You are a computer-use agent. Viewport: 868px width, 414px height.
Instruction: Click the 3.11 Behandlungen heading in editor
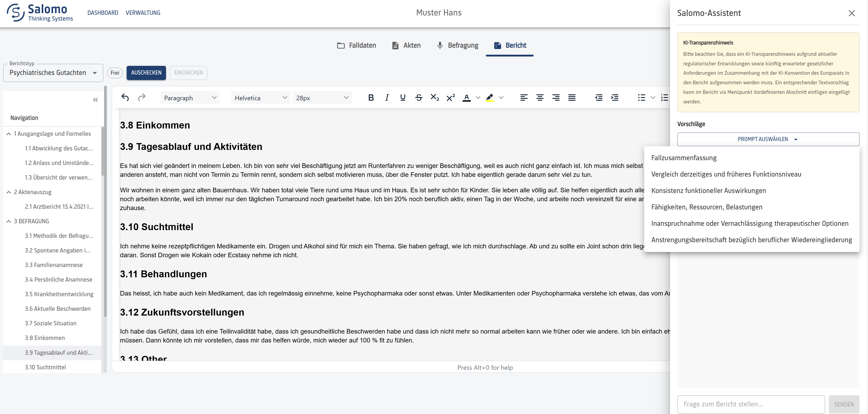click(x=164, y=274)
